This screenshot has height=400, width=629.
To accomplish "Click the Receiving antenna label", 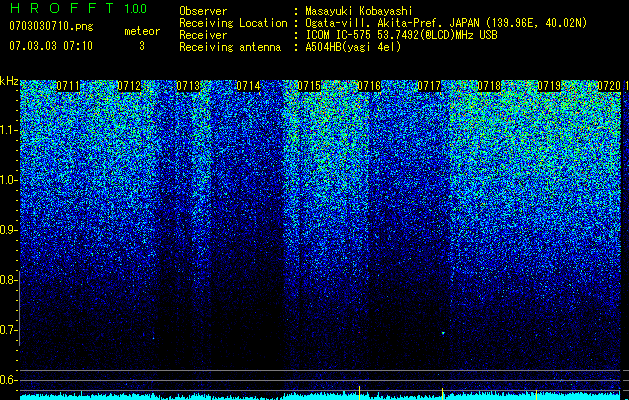I will pyautogui.click(x=230, y=47).
